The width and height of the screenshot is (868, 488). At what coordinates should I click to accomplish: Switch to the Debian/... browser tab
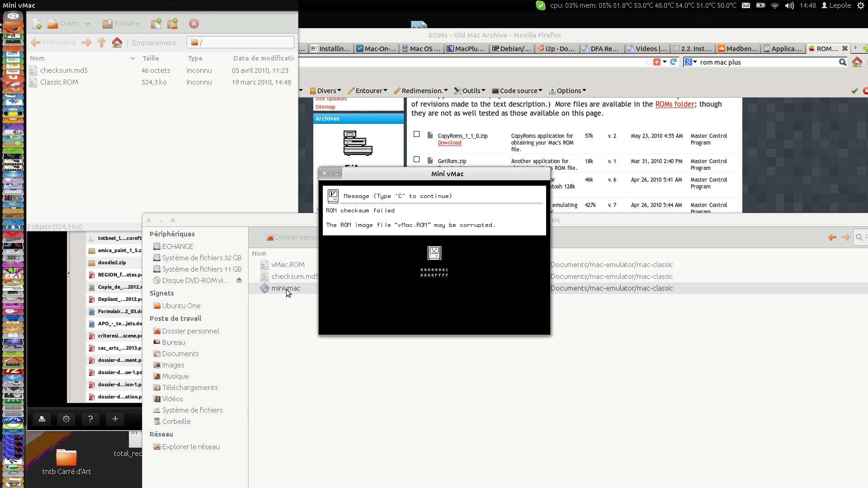[x=511, y=49]
